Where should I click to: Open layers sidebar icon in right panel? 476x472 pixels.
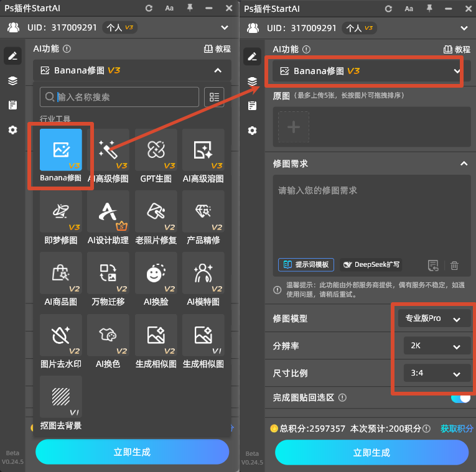click(x=252, y=81)
